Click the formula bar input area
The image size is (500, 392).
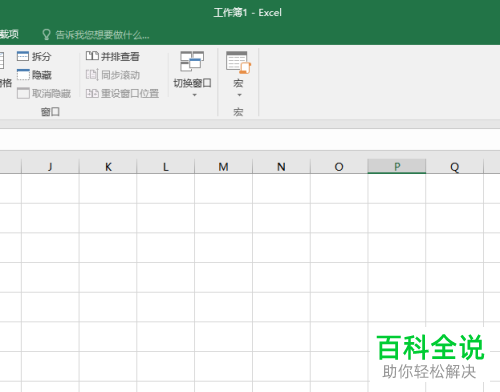point(250,140)
